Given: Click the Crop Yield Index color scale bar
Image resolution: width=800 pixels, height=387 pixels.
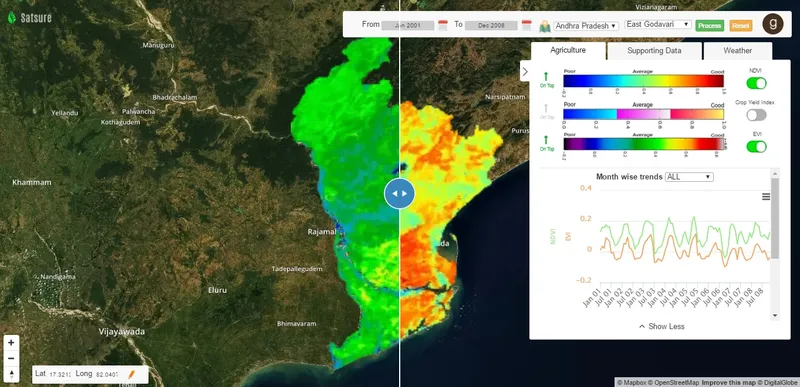Looking at the screenshot, I should 643,114.
